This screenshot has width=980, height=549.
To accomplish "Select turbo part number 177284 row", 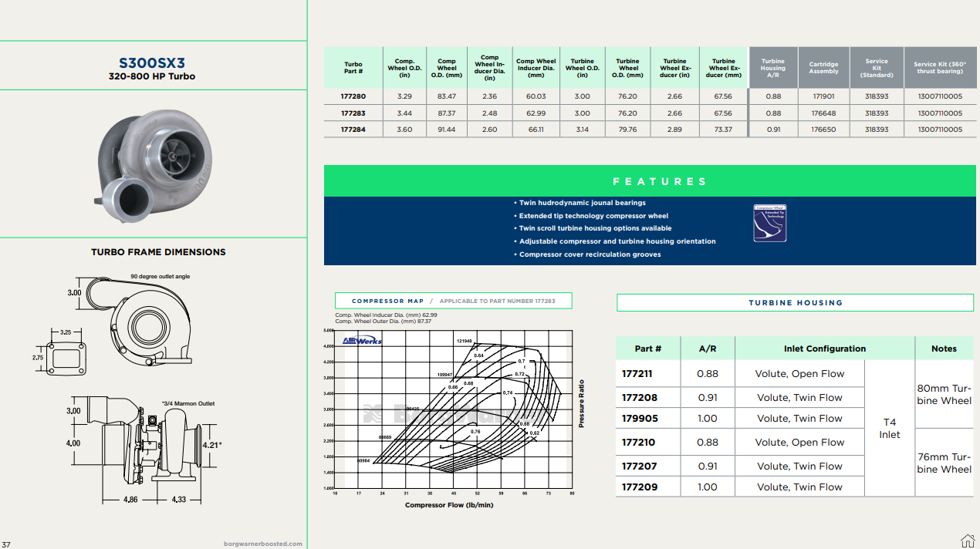I will tap(353, 130).
